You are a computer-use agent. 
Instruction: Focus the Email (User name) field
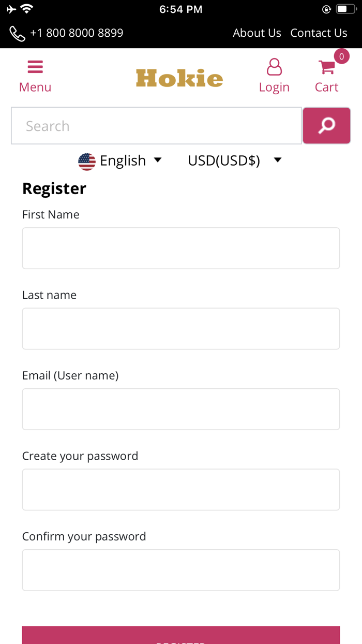tap(181, 409)
